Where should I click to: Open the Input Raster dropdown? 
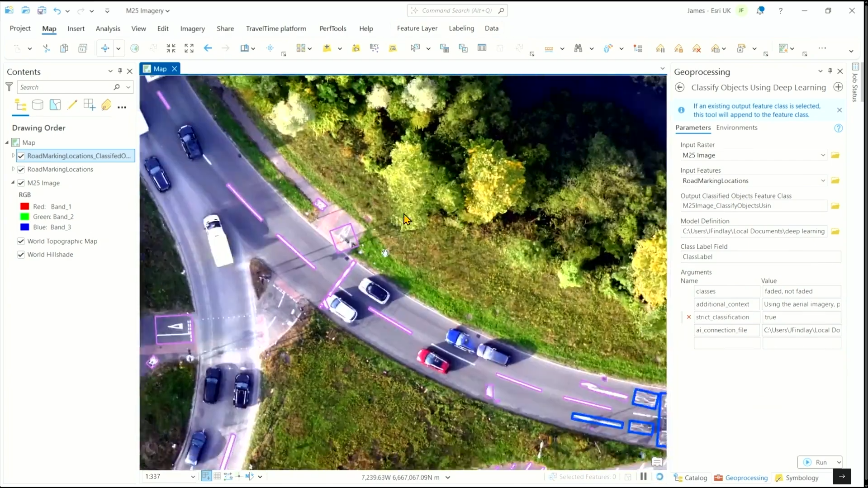point(823,155)
